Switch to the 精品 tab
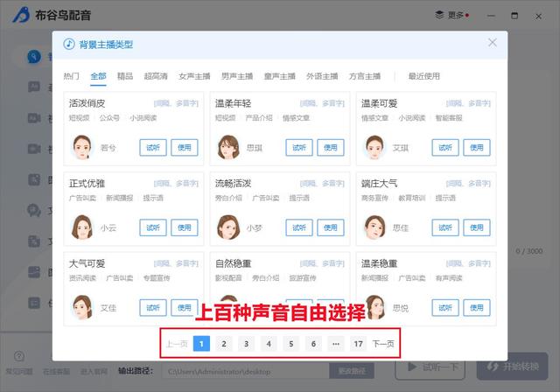 tap(125, 76)
